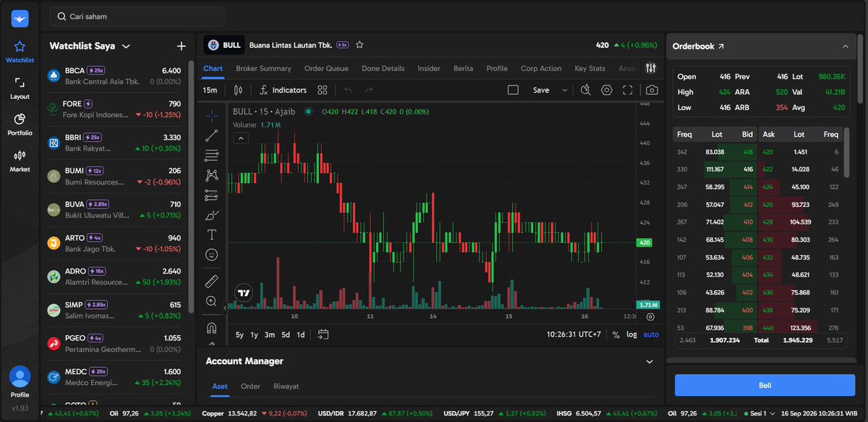Select the brush drawing tool

pos(211,215)
